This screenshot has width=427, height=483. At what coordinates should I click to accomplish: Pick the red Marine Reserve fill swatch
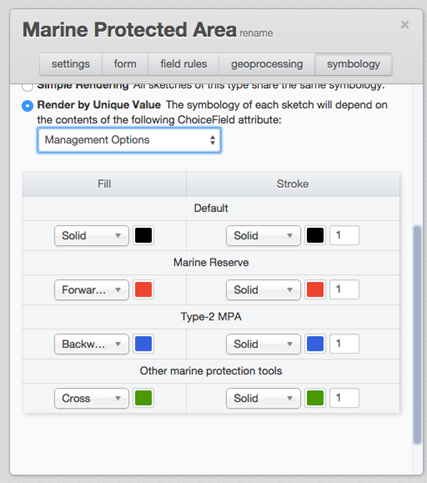tap(143, 290)
